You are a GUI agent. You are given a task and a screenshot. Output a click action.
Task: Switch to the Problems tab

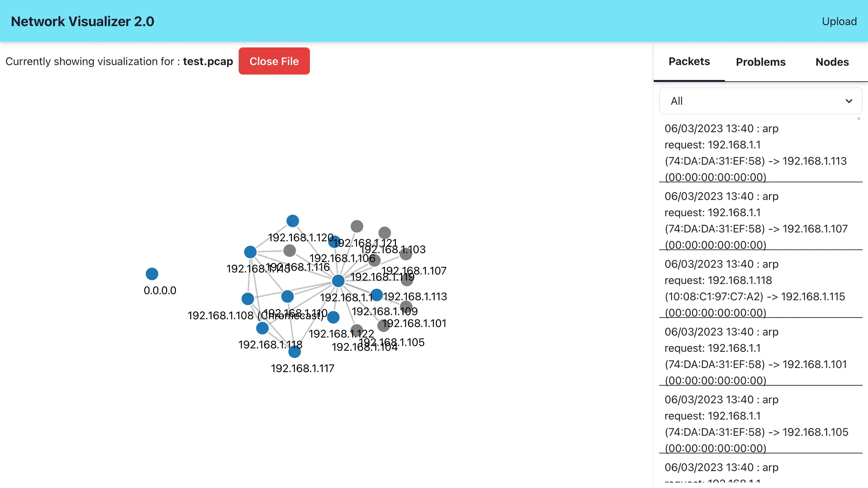click(x=761, y=62)
